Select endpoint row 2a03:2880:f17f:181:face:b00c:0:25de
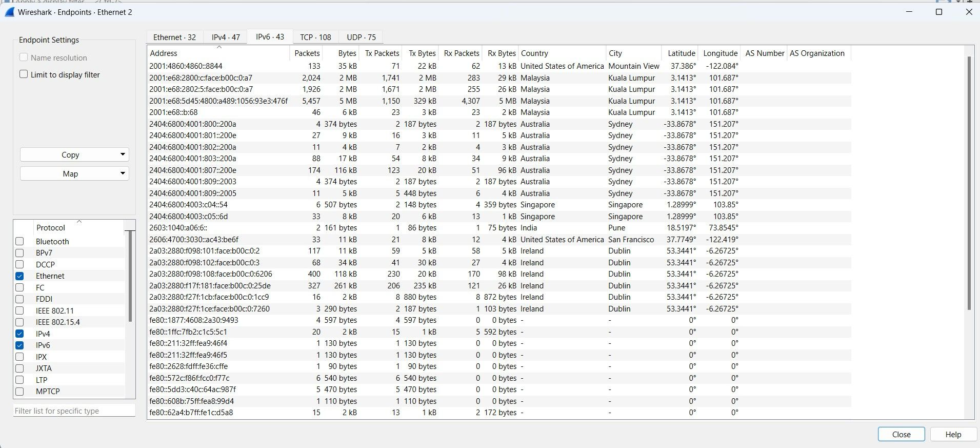Screen dimensions: 980x448 tap(499, 286)
